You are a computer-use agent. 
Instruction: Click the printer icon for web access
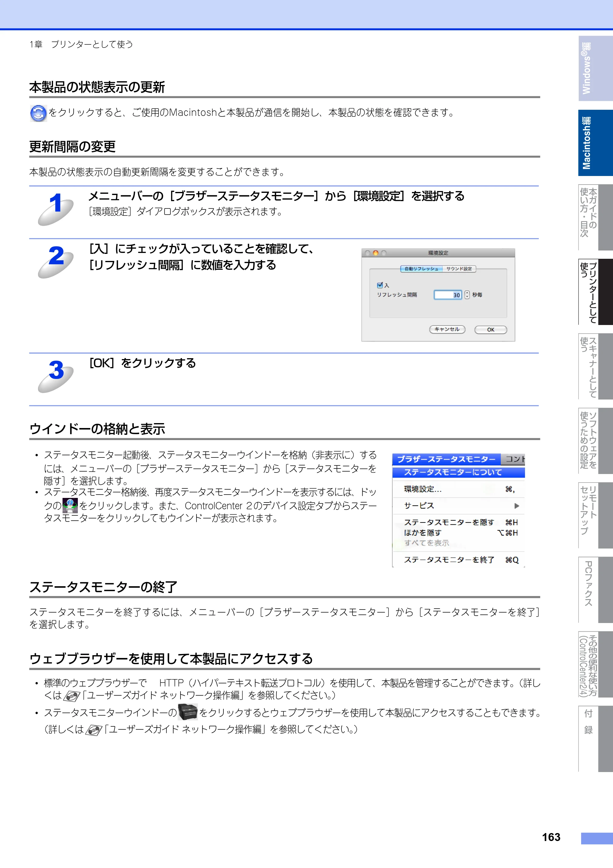pos(188,712)
